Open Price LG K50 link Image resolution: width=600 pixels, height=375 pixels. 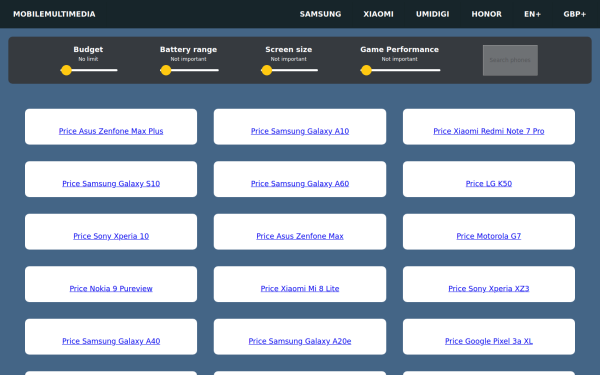[489, 183]
